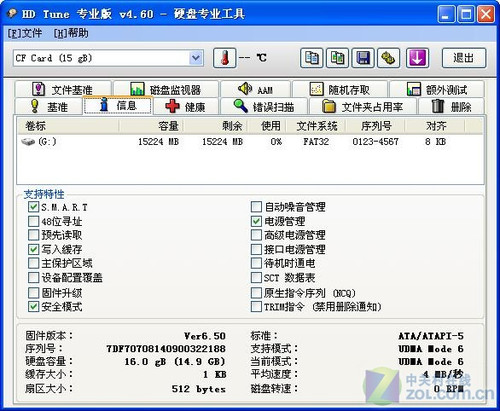Toggle the 固件升级 checkbox

(x=33, y=293)
